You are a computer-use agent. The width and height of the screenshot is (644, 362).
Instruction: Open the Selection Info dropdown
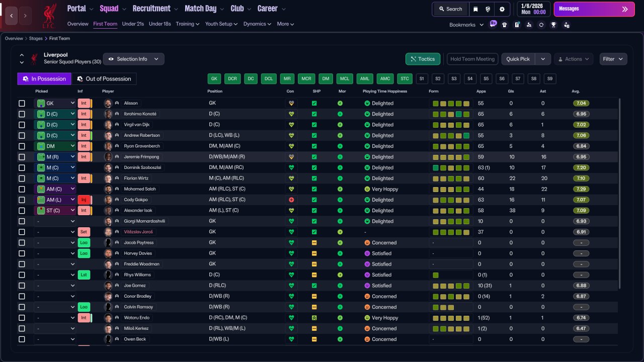tap(133, 59)
